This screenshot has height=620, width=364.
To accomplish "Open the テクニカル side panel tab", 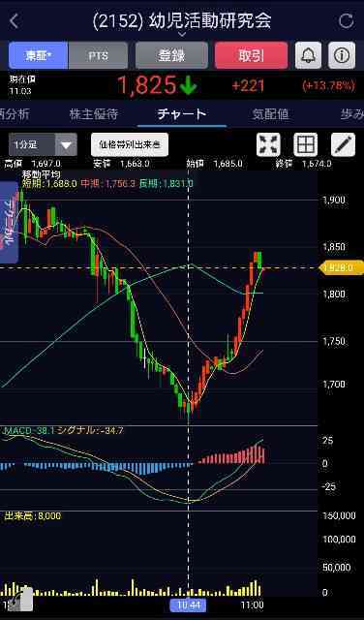I will 9,223.
